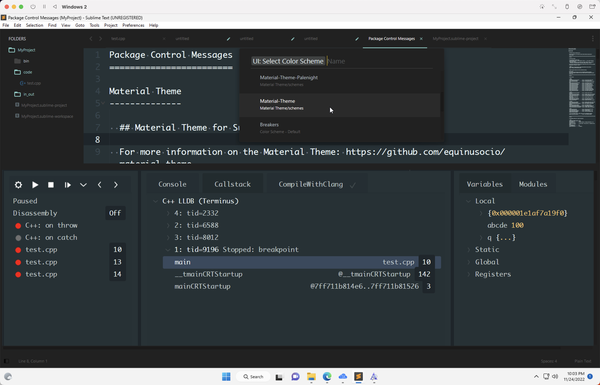Switch to the Callstack tab
Screen dimensions: 600x385
[x=232, y=184]
